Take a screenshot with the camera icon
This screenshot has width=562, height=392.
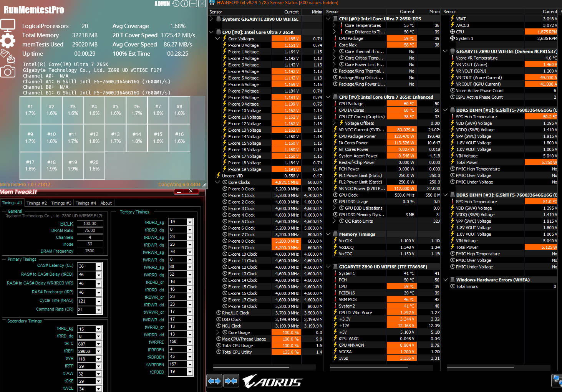point(8,71)
